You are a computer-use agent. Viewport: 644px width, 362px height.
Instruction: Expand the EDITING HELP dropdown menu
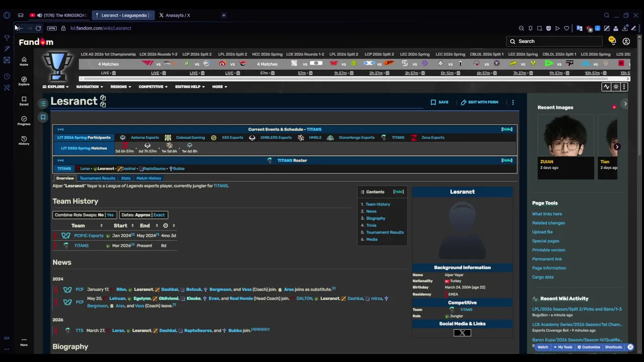click(x=190, y=86)
